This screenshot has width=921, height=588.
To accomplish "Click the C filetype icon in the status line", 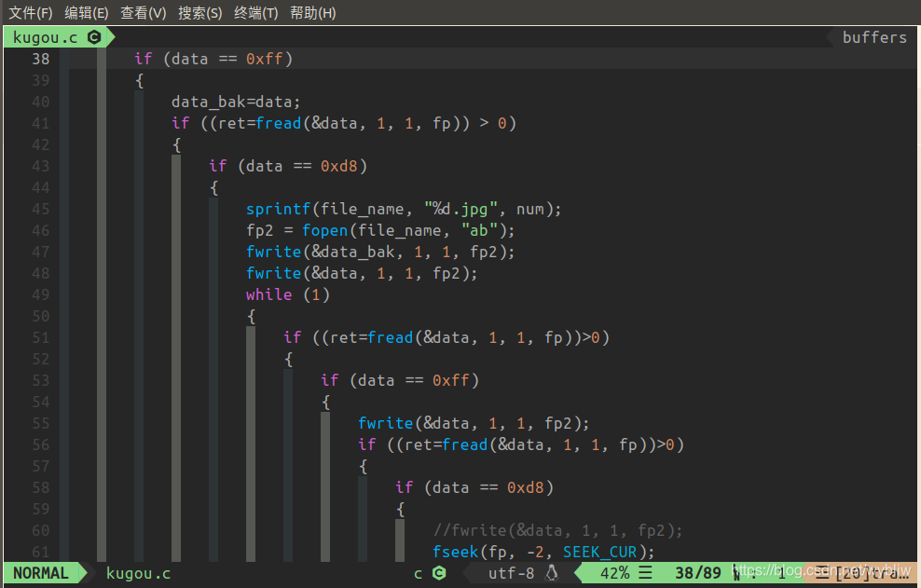I will point(439,573).
